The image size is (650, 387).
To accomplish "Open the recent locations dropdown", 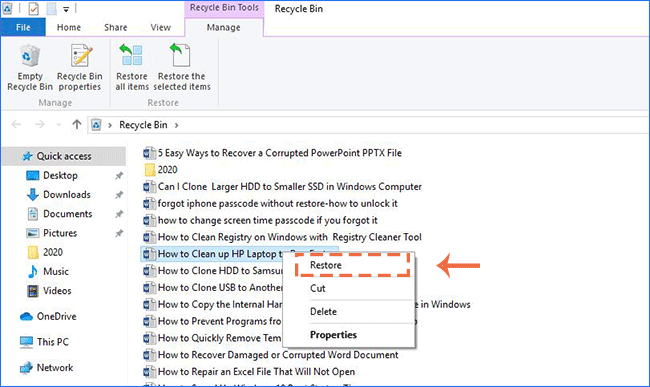I will point(58,125).
